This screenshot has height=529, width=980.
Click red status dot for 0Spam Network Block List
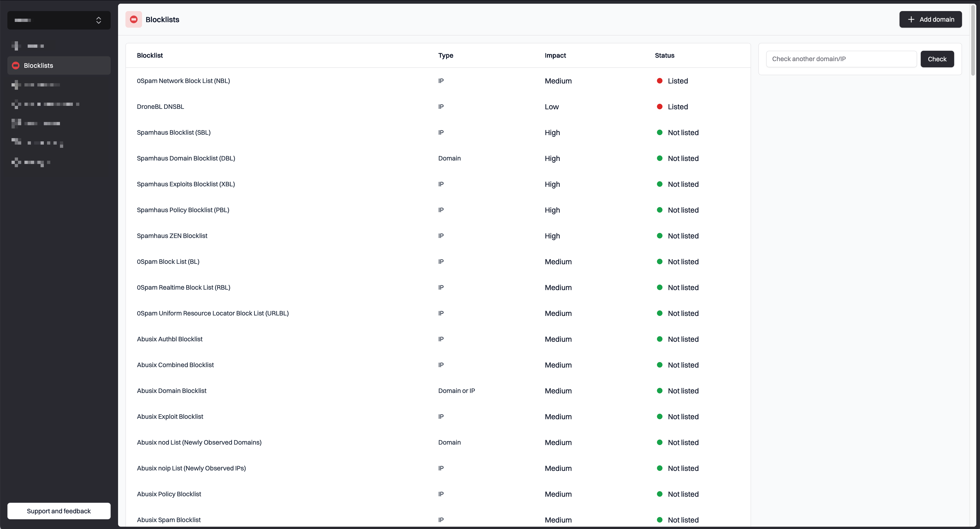tap(660, 81)
